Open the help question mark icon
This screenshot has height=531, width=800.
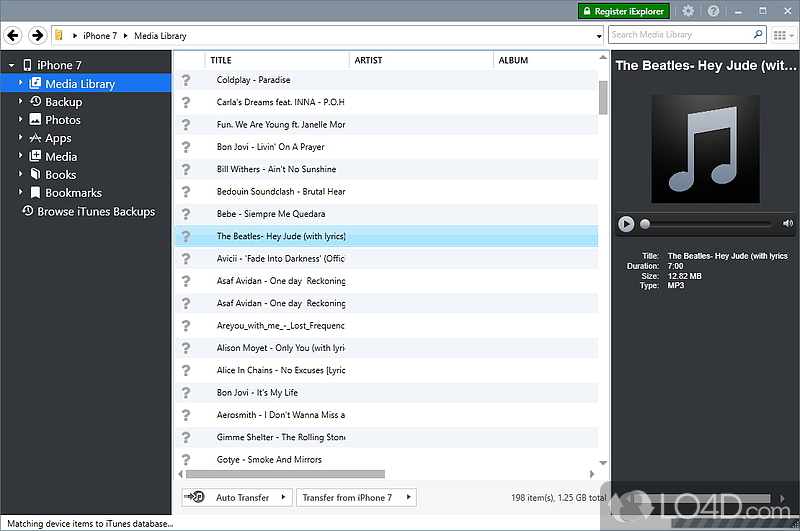point(713,11)
